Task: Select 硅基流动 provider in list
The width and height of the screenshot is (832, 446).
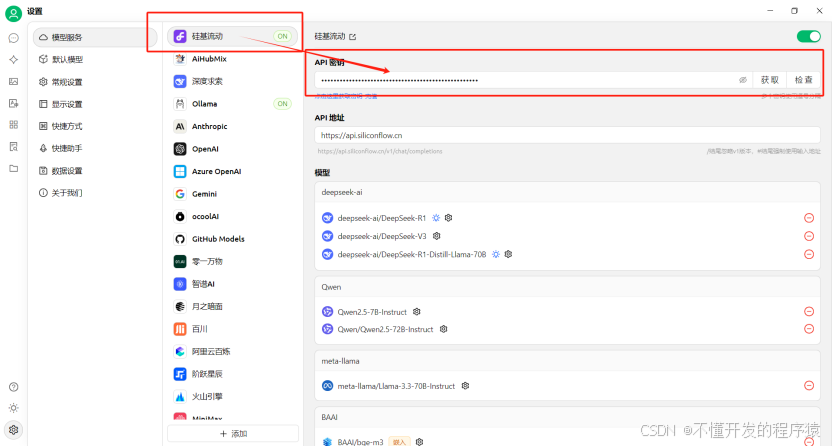Action: coord(232,36)
